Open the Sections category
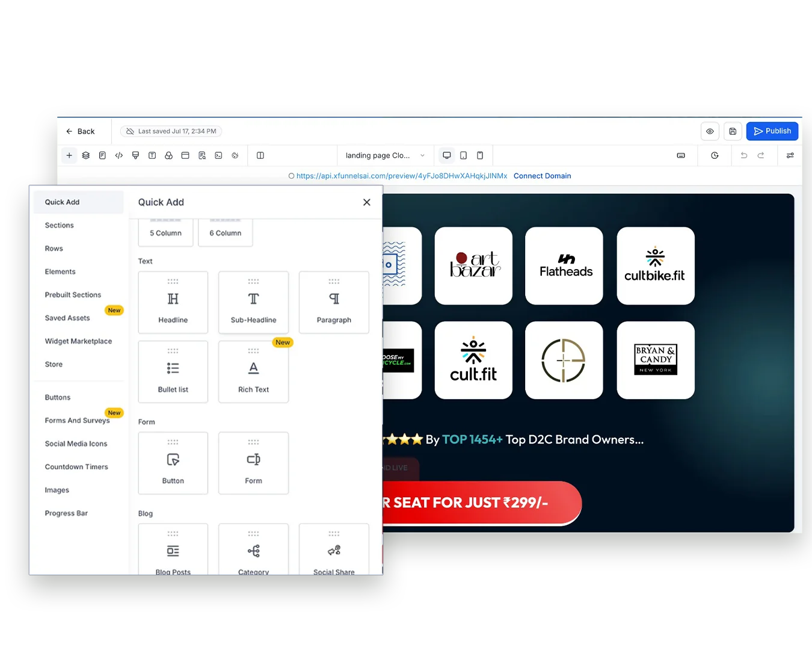The height and width of the screenshot is (650, 812). point(60,225)
